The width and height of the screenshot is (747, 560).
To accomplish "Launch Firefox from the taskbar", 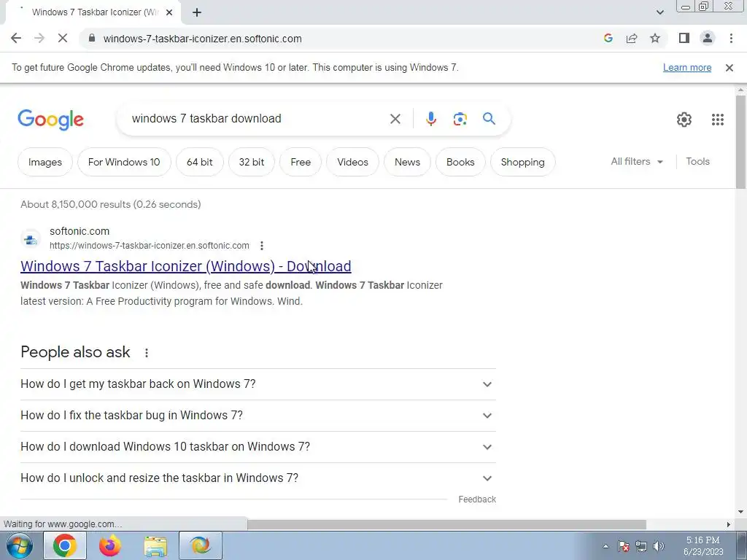I will pyautogui.click(x=110, y=545).
